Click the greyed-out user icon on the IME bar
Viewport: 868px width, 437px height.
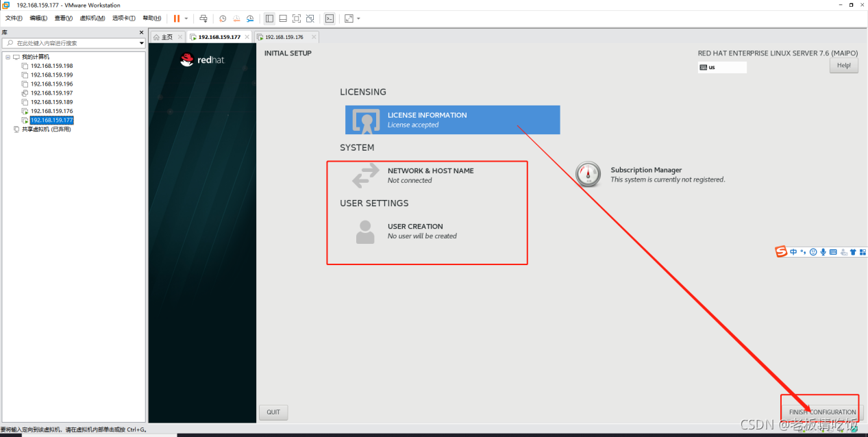[843, 252]
